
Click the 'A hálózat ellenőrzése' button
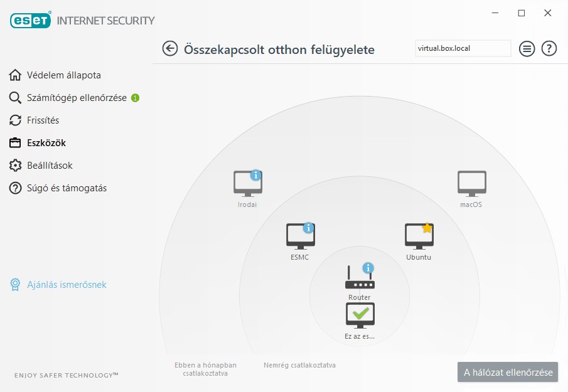point(508,372)
